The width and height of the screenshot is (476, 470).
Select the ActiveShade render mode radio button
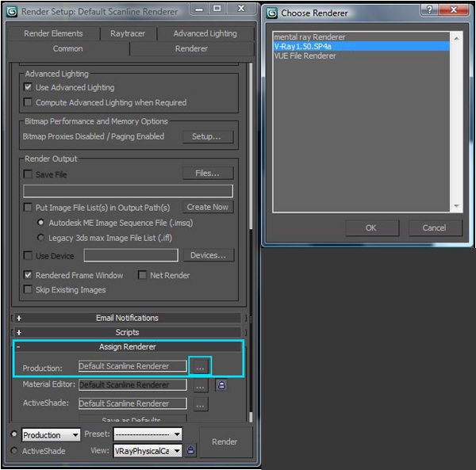point(13,451)
